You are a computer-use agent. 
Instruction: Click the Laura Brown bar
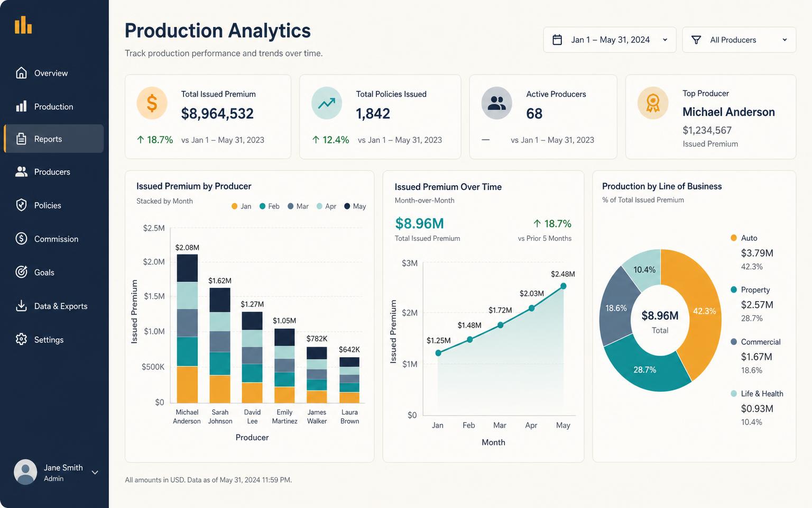349,380
